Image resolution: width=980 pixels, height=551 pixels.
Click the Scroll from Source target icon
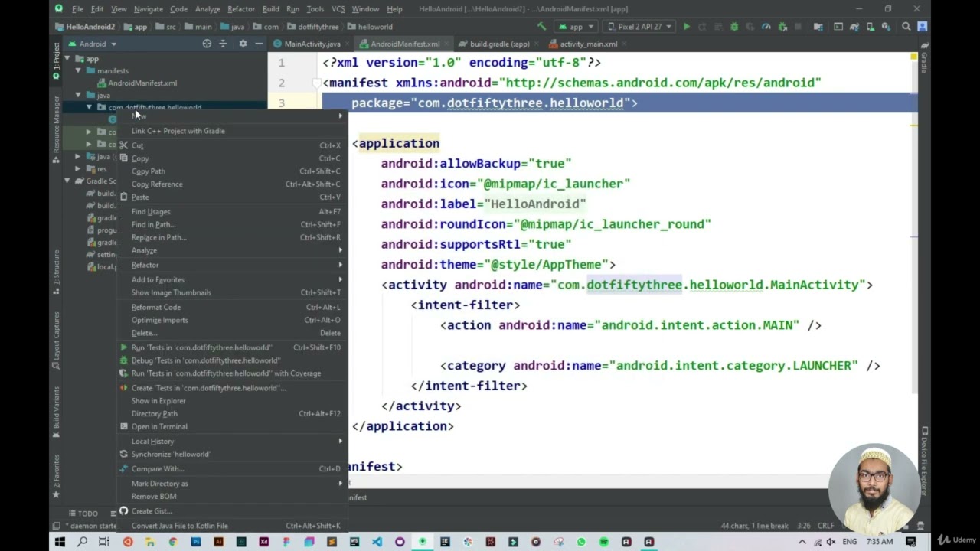(207, 44)
